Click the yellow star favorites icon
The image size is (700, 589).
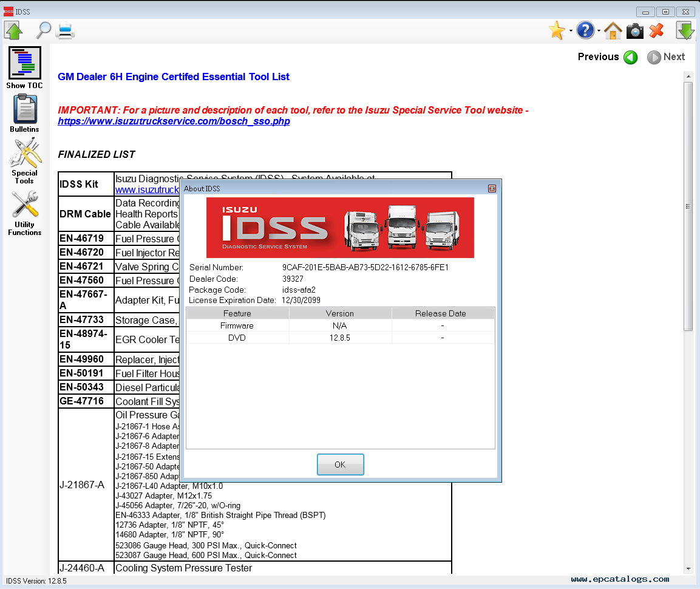(x=557, y=30)
